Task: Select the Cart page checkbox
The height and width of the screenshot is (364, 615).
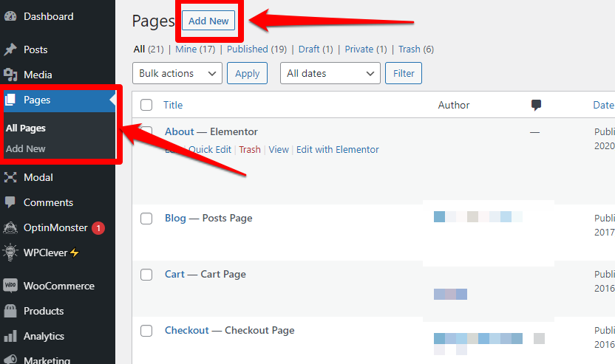Action: [146, 275]
